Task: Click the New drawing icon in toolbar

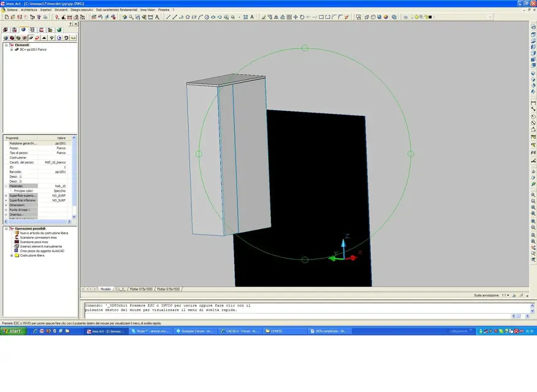Action: 6,17
